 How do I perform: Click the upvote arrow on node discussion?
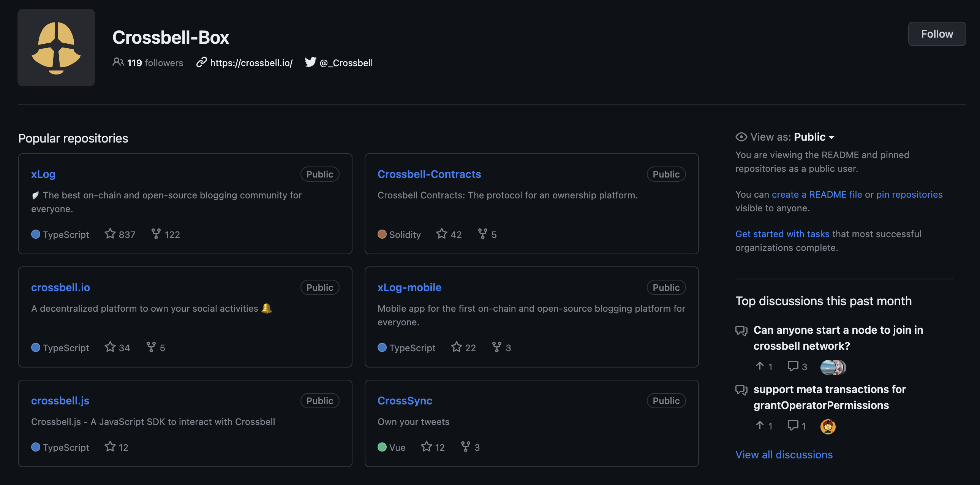[x=760, y=366]
